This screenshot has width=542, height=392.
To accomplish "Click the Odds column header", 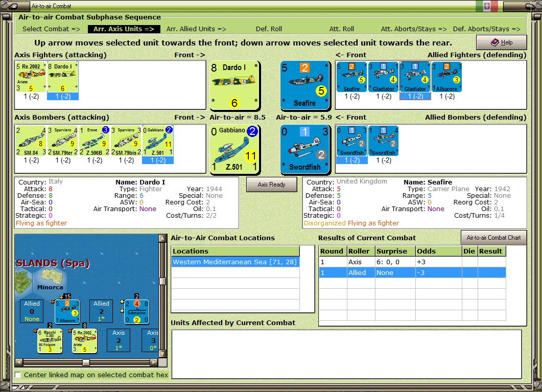I will (x=439, y=251).
